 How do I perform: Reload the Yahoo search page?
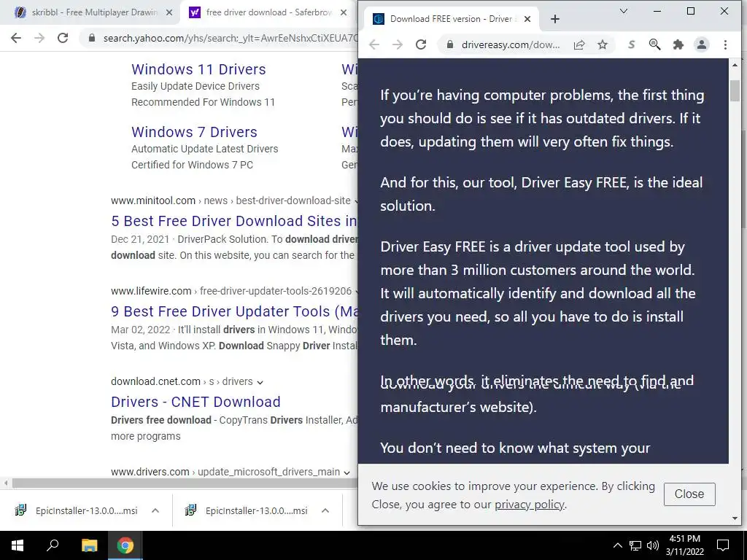tap(63, 38)
